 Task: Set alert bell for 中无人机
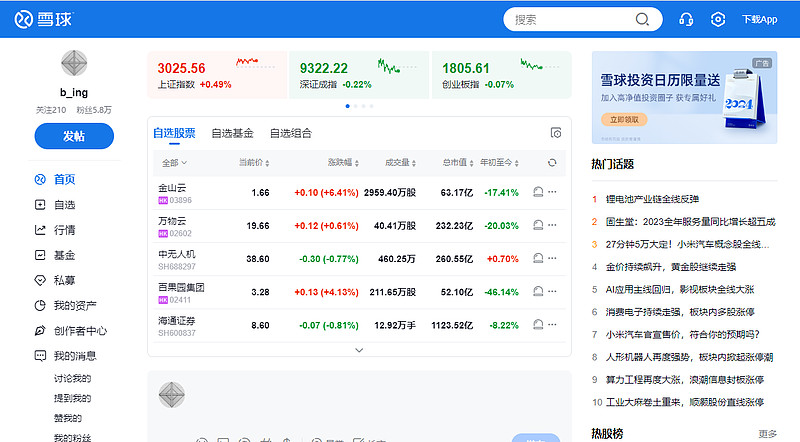coord(538,258)
